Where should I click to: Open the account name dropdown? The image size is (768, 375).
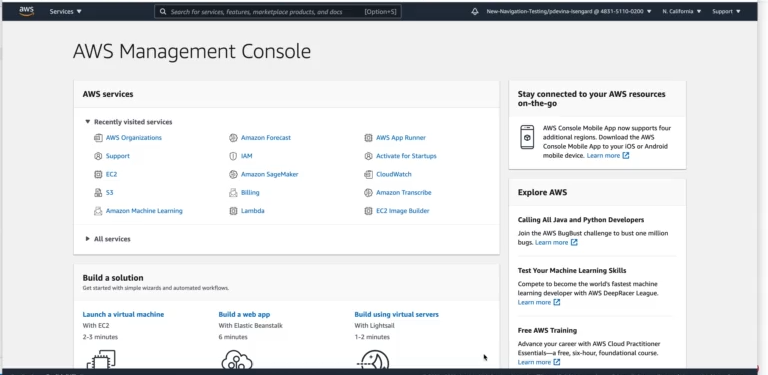(x=569, y=11)
